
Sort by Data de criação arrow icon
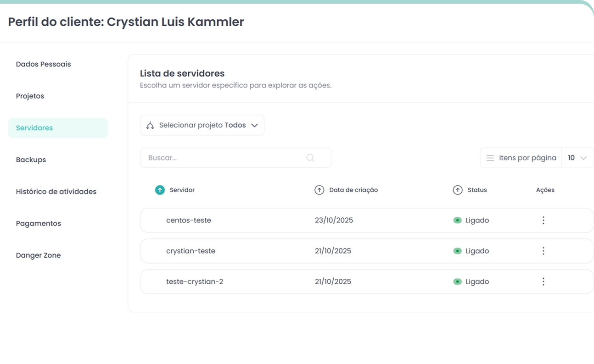click(x=319, y=190)
